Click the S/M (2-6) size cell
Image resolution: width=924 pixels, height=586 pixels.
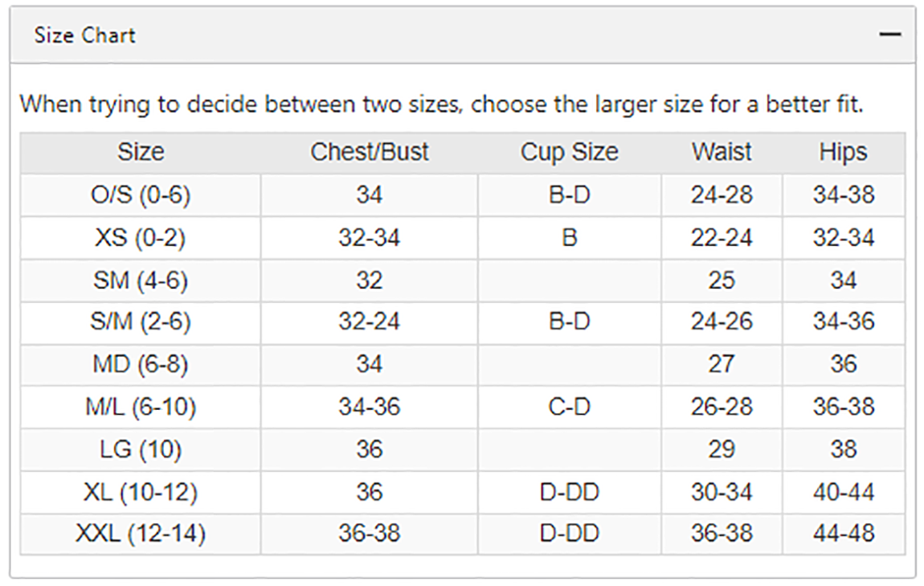[141, 322]
